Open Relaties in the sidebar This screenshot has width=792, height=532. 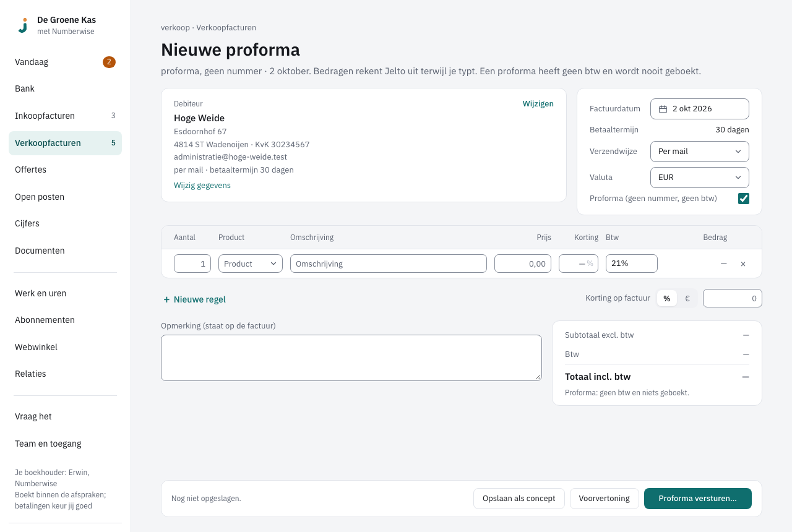65,374
